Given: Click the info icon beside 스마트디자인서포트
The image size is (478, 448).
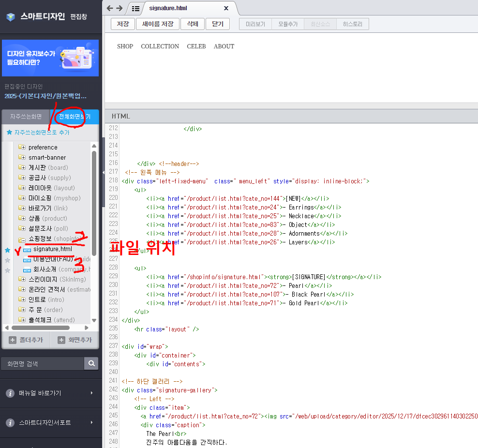Looking at the screenshot, I should point(10,423).
